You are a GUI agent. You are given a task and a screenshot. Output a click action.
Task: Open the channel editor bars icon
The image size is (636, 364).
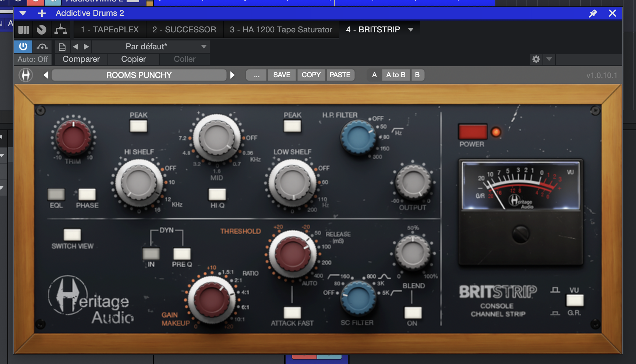pos(24,30)
